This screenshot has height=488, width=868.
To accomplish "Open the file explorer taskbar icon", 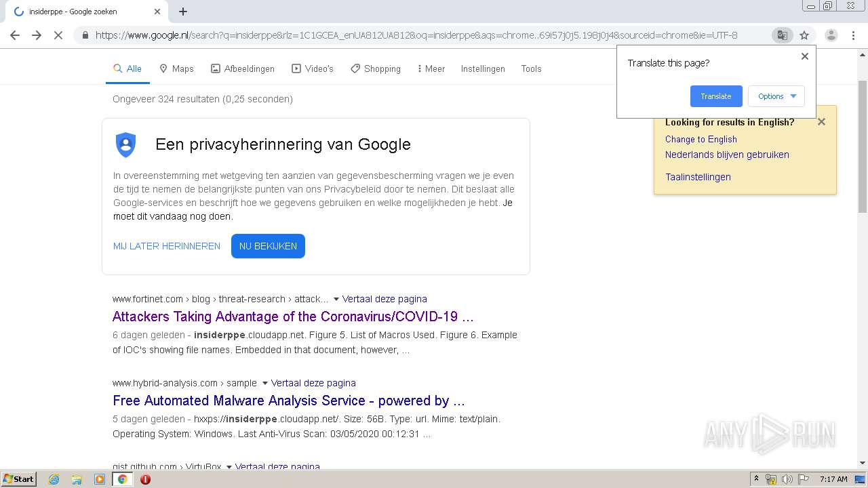I will [x=77, y=479].
